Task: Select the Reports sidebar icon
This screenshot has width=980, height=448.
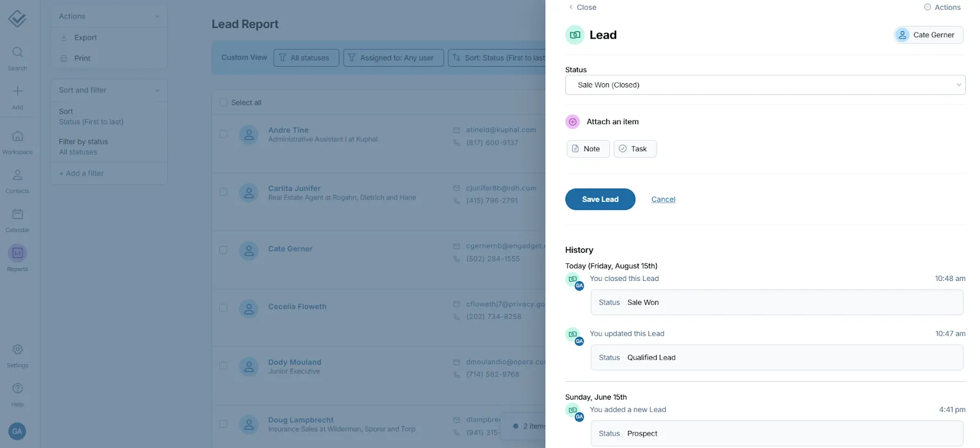Action: point(17,253)
